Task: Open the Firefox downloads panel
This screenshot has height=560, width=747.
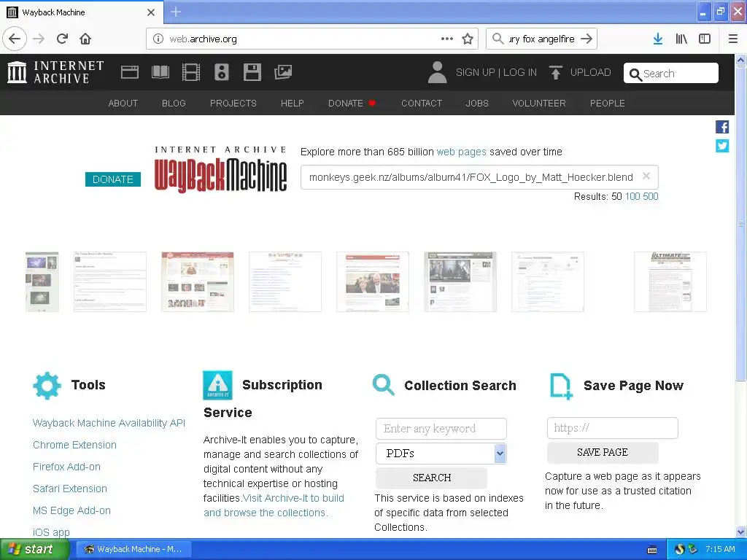Action: [658, 39]
